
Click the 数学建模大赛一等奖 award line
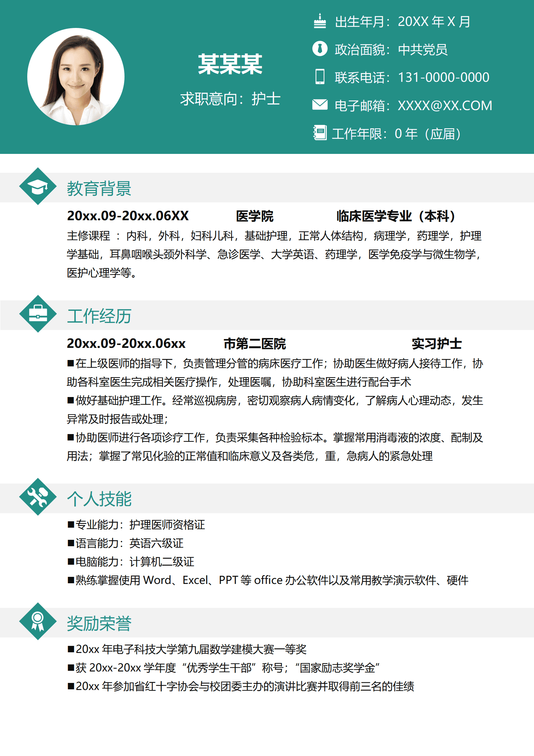click(x=187, y=649)
